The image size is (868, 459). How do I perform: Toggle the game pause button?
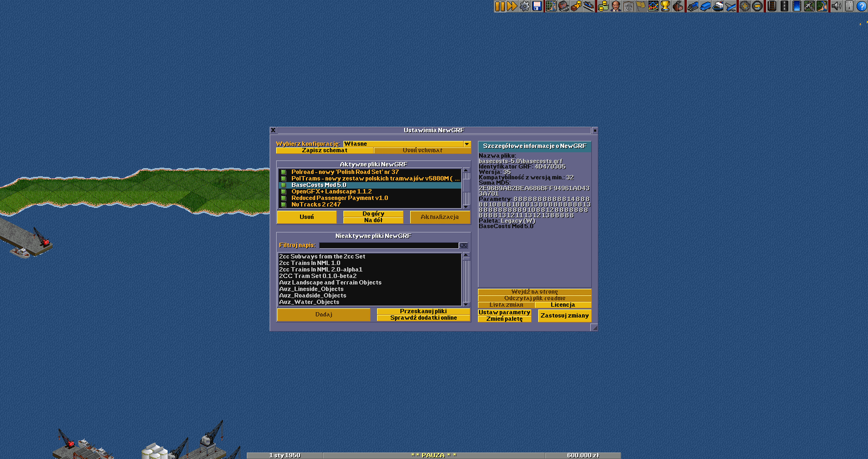tap(500, 6)
